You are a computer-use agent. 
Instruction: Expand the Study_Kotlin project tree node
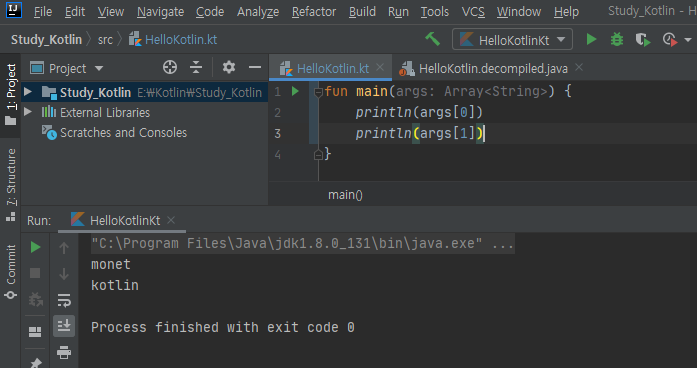click(x=28, y=92)
